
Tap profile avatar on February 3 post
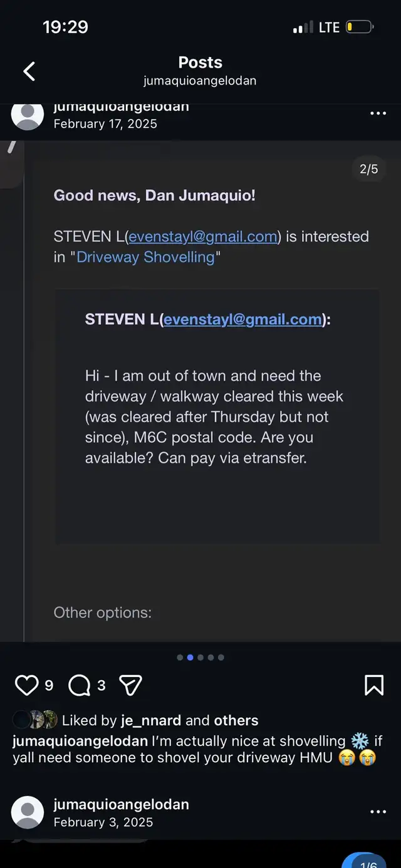[28, 812]
